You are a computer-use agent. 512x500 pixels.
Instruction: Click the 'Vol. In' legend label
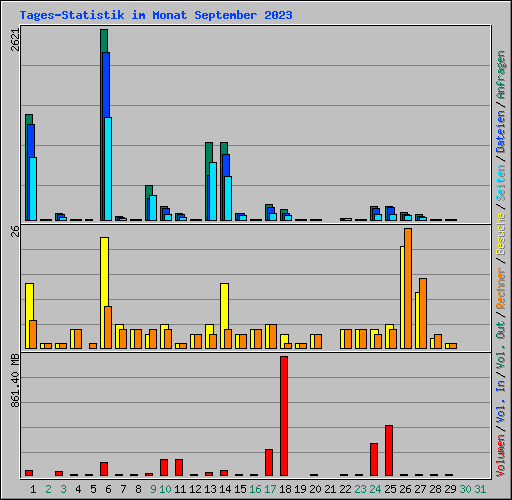(x=500, y=401)
